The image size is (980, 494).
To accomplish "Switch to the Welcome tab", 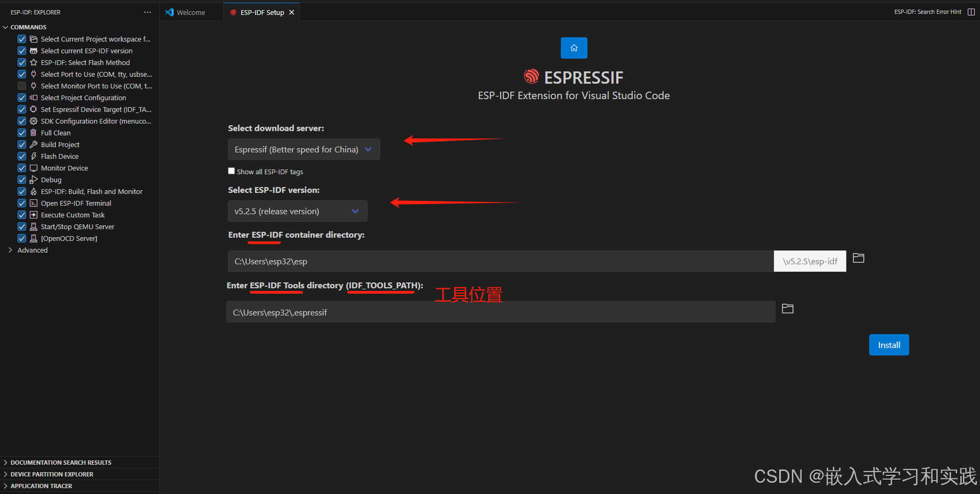I will click(191, 12).
